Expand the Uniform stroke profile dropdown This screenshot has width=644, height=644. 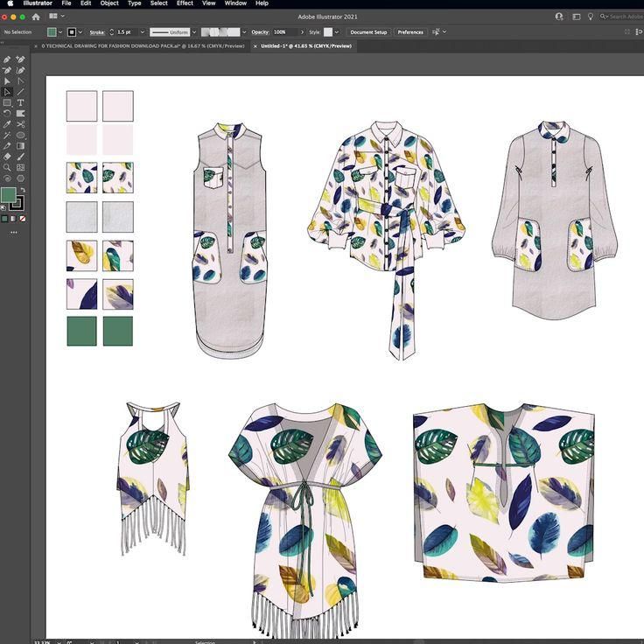pyautogui.click(x=192, y=32)
